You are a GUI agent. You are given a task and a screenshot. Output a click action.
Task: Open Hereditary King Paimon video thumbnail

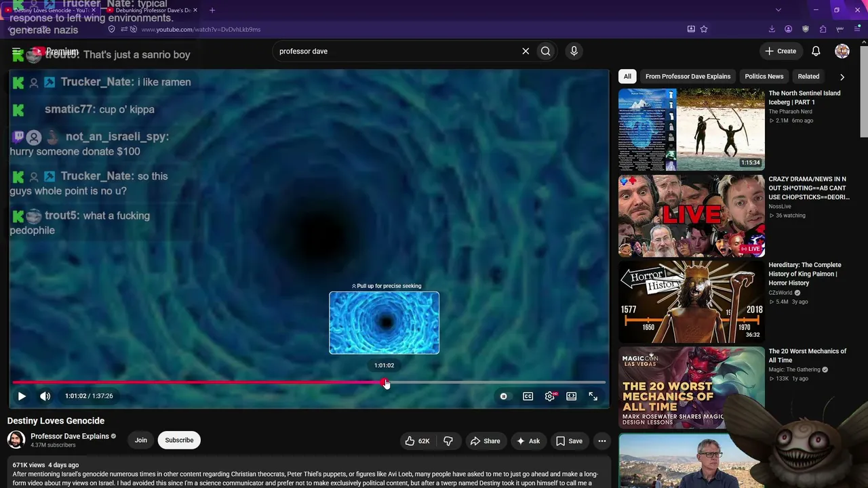click(x=692, y=302)
